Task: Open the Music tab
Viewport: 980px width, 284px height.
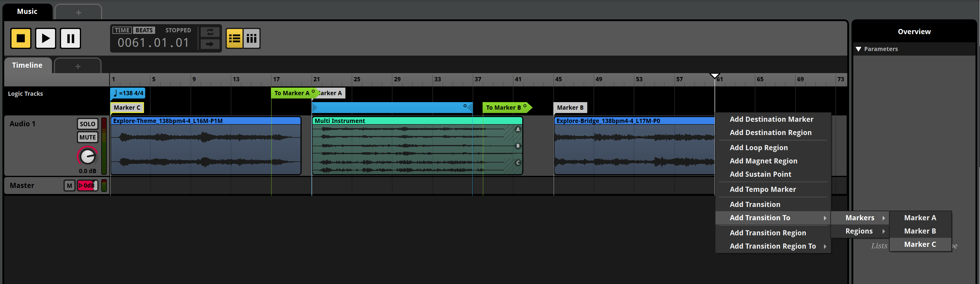Action: click(x=27, y=12)
